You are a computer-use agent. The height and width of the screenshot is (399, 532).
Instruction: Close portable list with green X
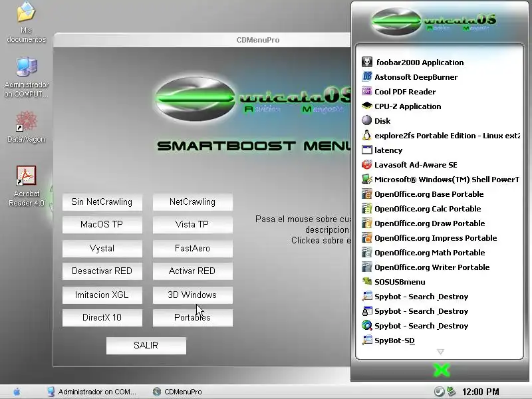pyautogui.click(x=441, y=370)
